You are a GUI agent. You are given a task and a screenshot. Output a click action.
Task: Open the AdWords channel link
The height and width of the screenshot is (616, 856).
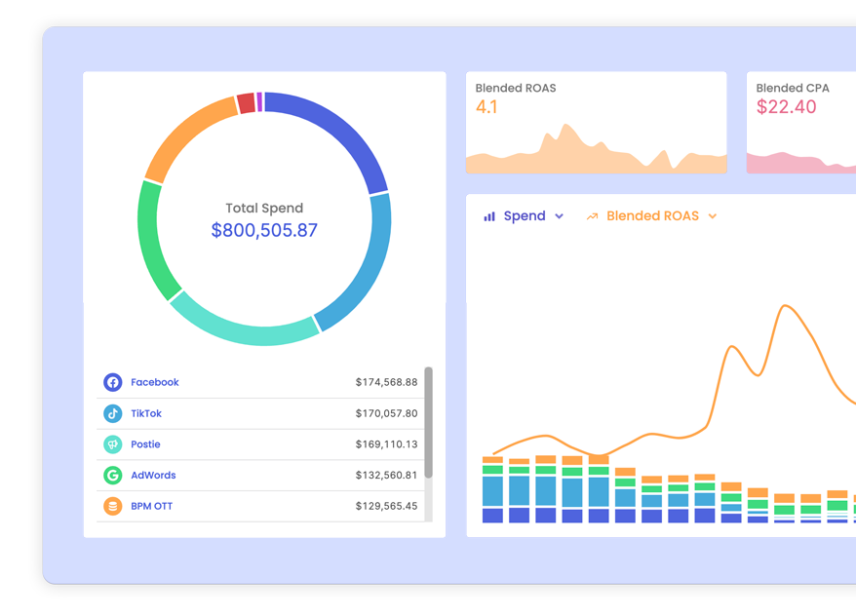[x=153, y=476]
